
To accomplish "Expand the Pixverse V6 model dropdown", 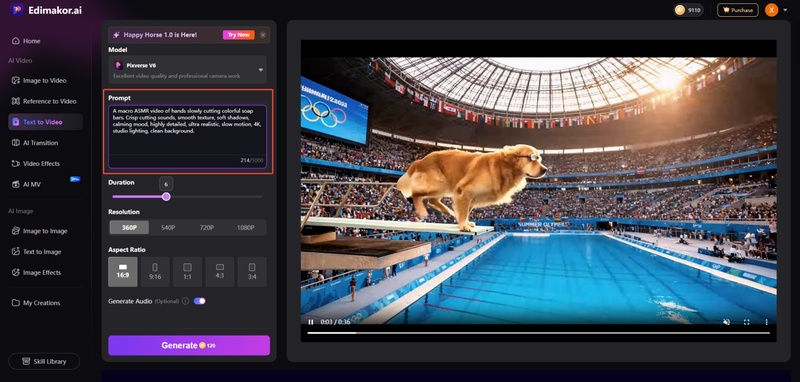I will pyautogui.click(x=187, y=70).
